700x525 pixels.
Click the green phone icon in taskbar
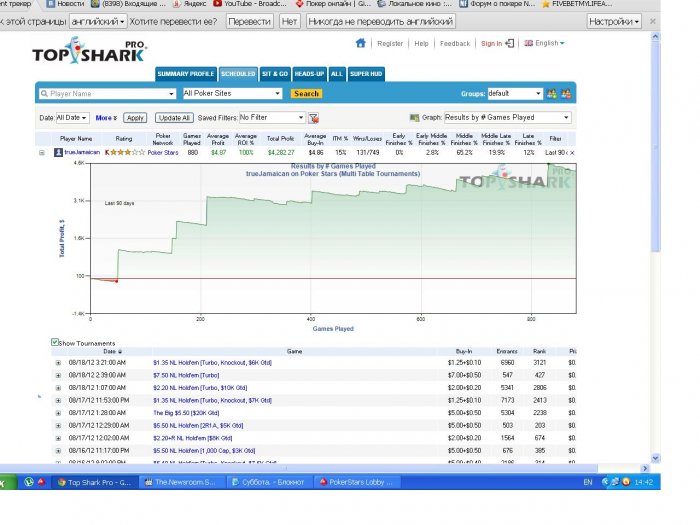(x=29, y=482)
